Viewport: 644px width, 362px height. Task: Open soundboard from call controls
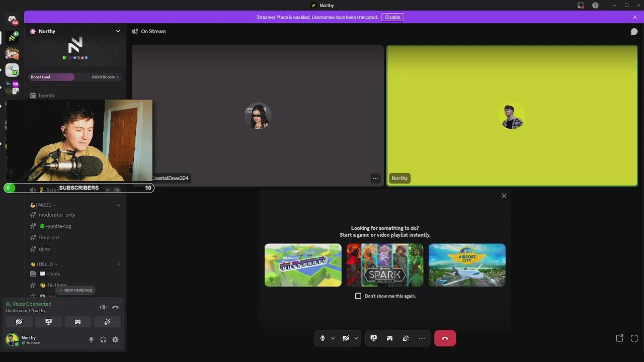[406, 338]
